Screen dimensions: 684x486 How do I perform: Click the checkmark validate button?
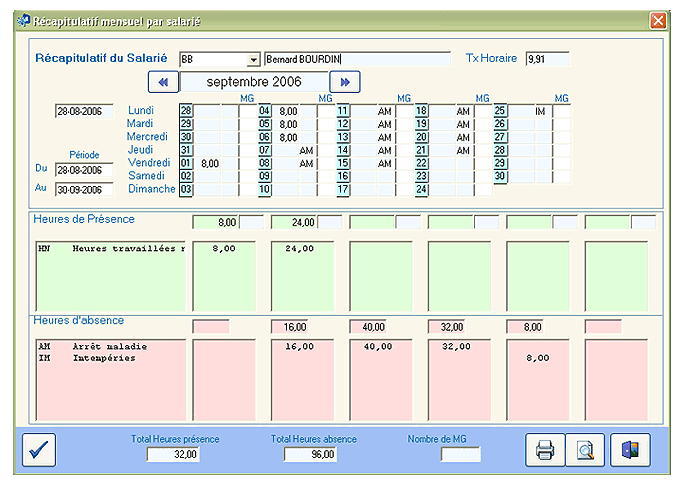point(39,450)
